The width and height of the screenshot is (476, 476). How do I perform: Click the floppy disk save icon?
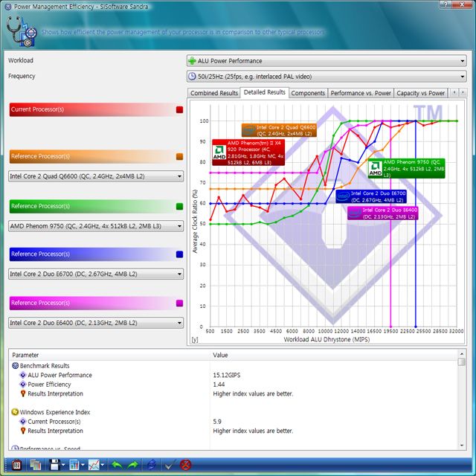pyautogui.click(x=54, y=465)
